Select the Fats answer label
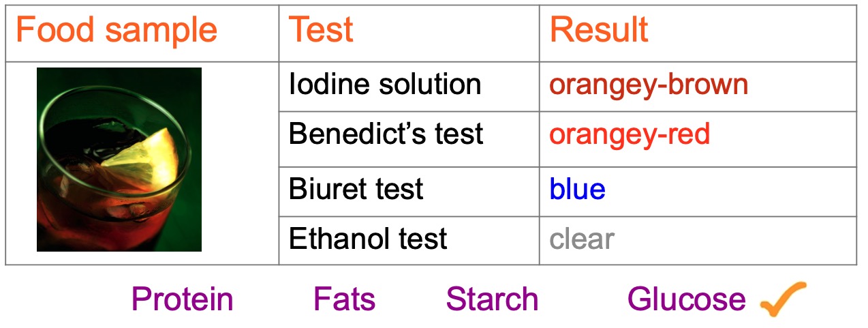 (x=344, y=300)
